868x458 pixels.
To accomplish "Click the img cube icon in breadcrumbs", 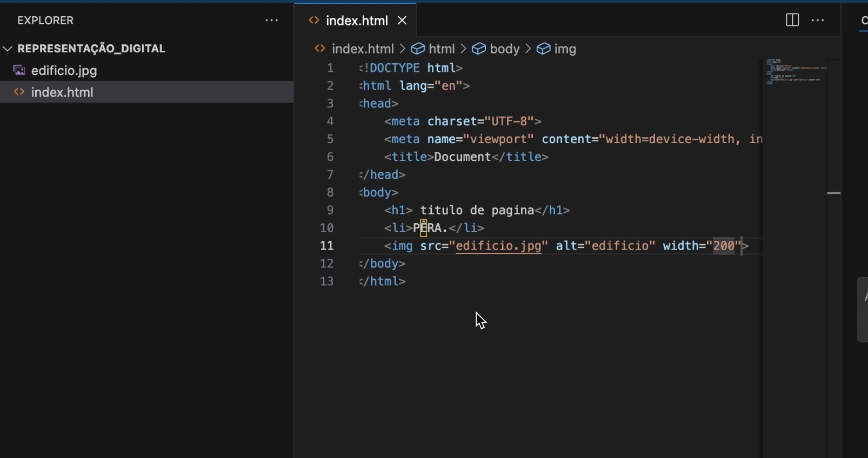I will [x=543, y=49].
